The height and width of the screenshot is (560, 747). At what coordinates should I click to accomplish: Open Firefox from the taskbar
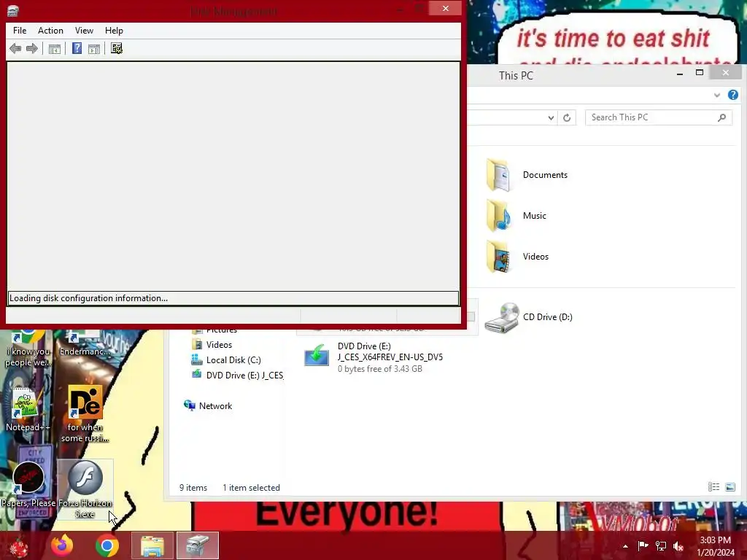[x=63, y=545]
